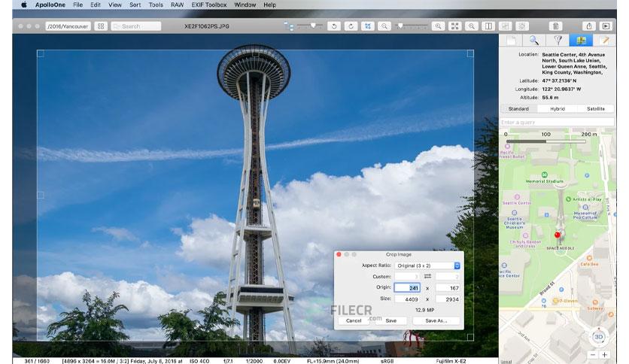Click the Size width field showing 4409

(x=407, y=299)
